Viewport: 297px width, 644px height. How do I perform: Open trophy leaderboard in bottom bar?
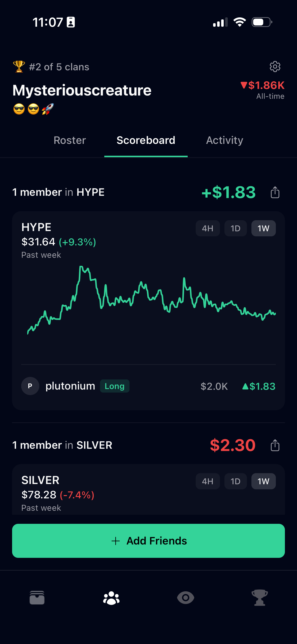click(259, 598)
